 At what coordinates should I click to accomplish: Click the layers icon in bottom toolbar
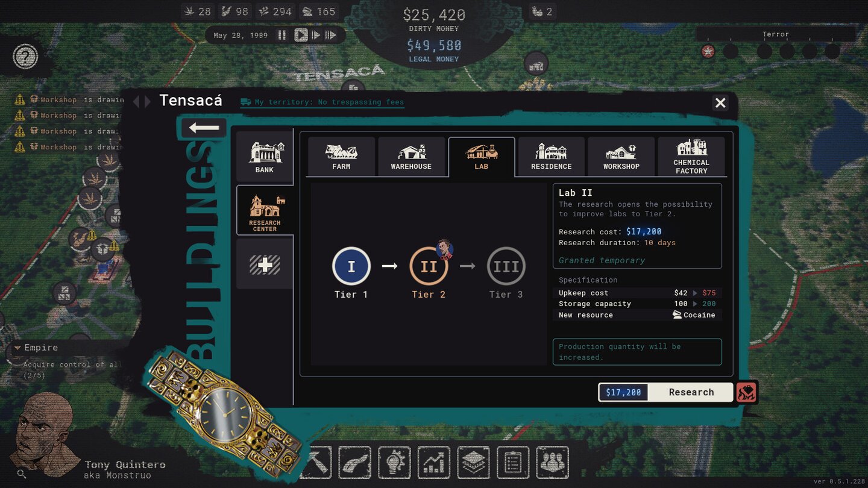[x=473, y=463]
